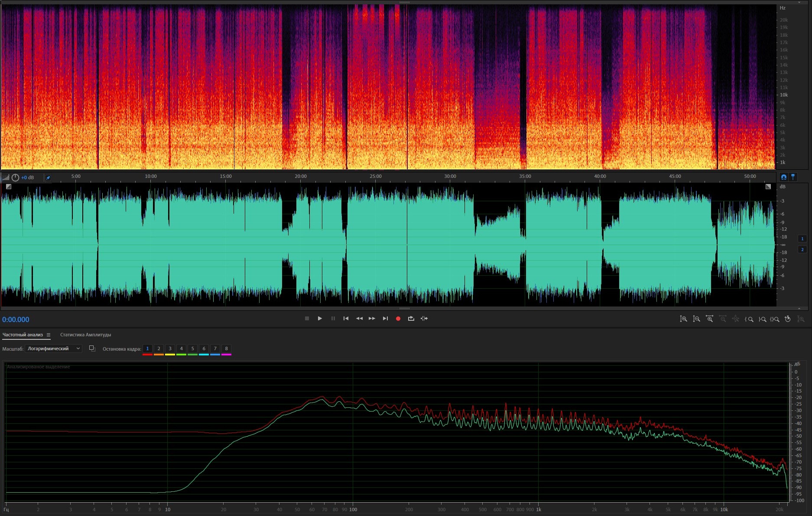812x516 pixels.
Task: Open the headphones channel output options
Action: pyautogui.click(x=783, y=177)
